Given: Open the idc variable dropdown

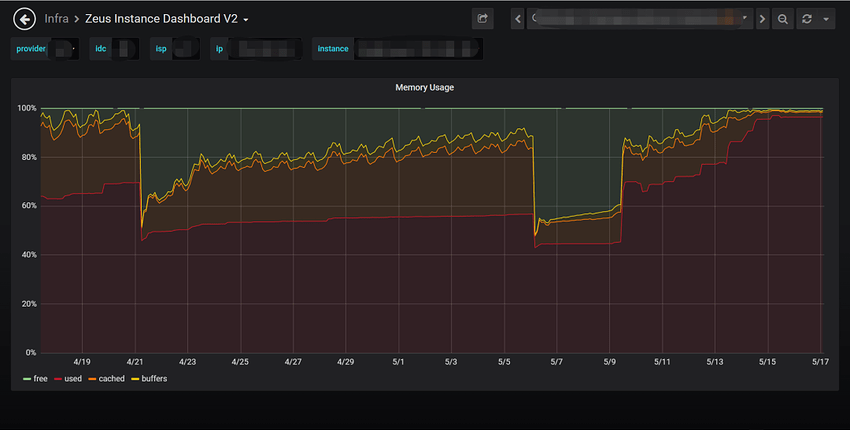Looking at the screenshot, I should (x=125, y=49).
